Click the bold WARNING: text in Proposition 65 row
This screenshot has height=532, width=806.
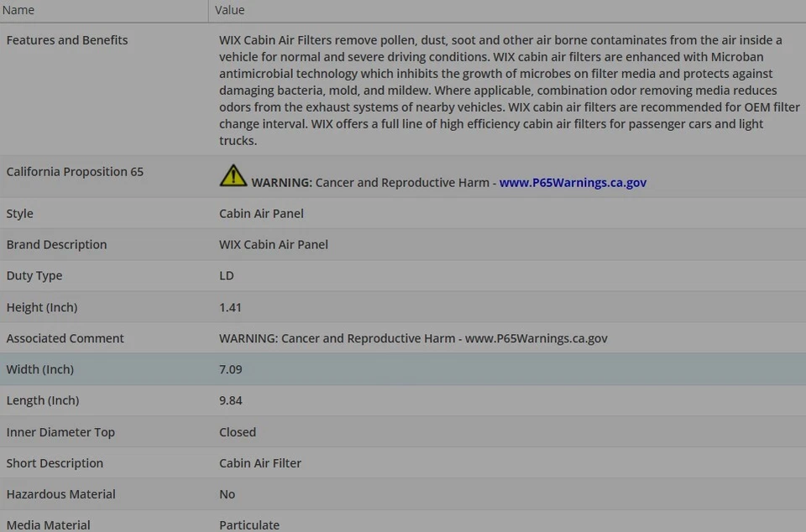click(282, 183)
